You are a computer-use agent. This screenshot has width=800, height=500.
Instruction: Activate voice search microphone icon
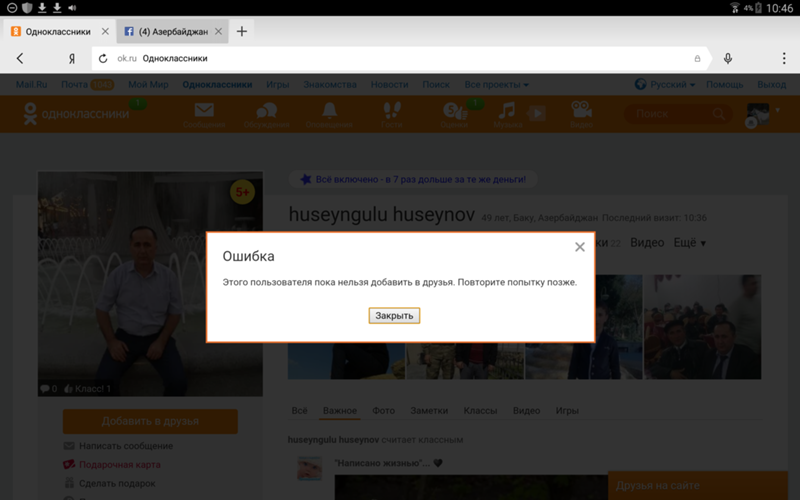tap(728, 59)
